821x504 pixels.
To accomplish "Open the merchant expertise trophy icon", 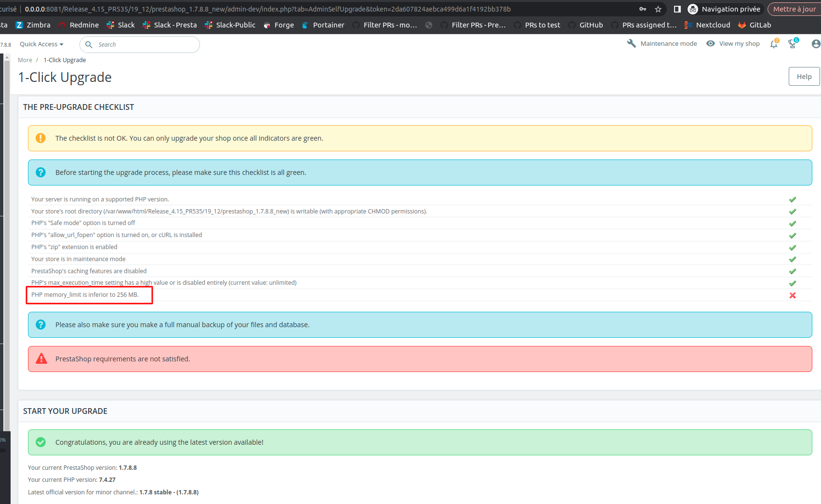I will [x=793, y=44].
